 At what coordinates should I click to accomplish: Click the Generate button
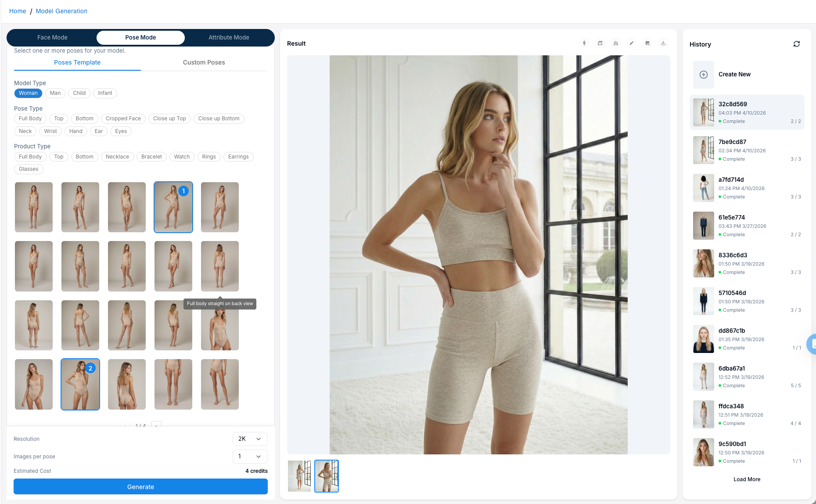coord(140,487)
